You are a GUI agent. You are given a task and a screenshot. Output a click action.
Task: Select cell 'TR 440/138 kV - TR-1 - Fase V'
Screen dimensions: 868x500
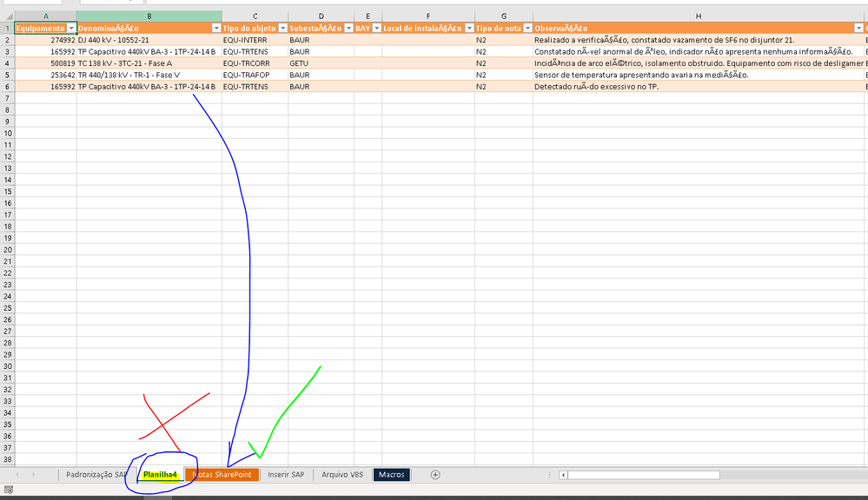(x=149, y=75)
